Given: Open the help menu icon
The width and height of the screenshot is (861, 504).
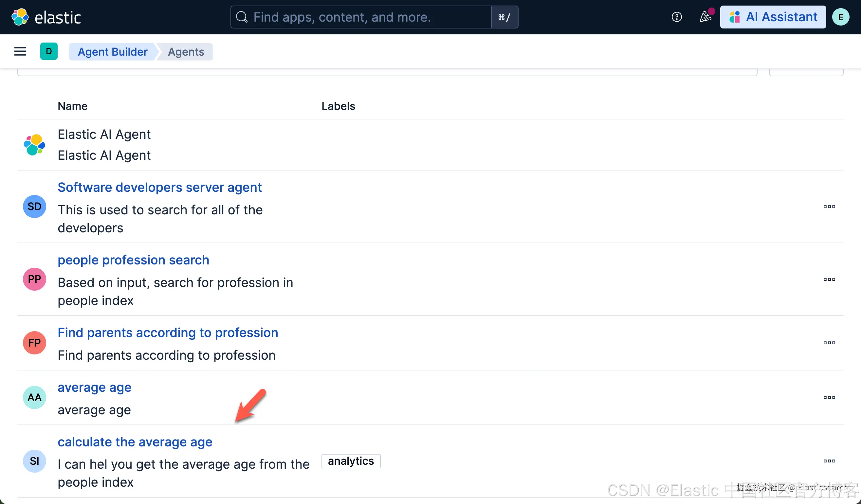Looking at the screenshot, I should click(676, 17).
